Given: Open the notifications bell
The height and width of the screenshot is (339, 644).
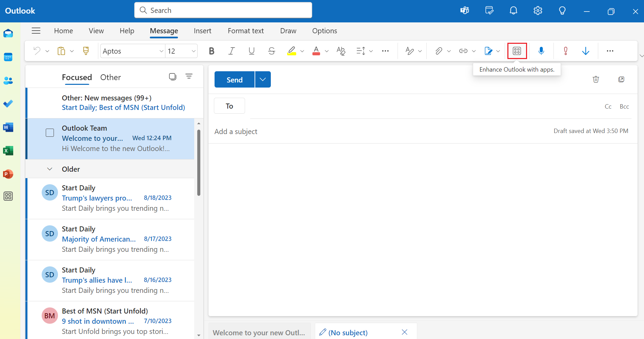Looking at the screenshot, I should click(514, 11).
